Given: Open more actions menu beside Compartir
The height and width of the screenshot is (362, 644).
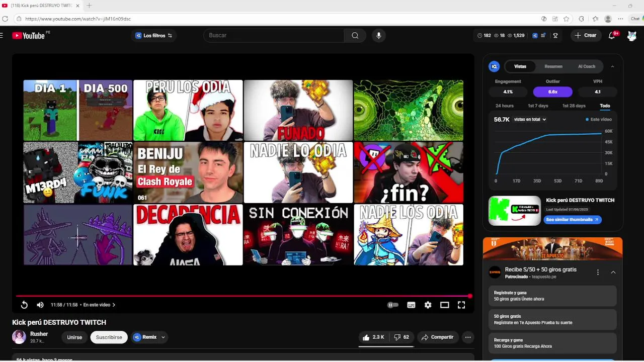Looking at the screenshot, I should click(x=468, y=337).
